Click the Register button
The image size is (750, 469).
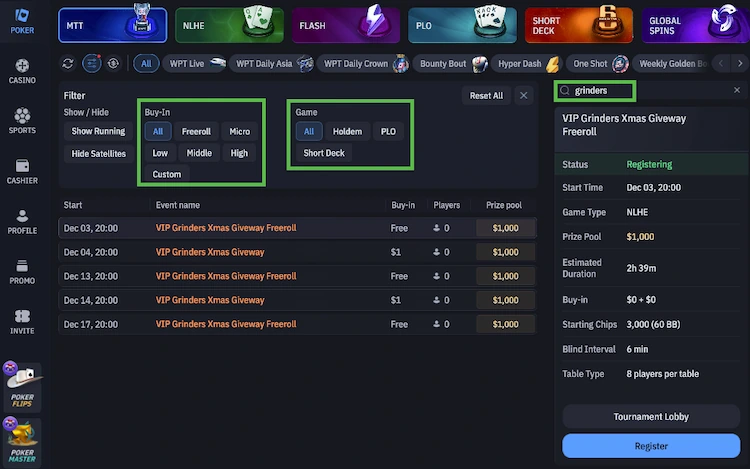649,446
